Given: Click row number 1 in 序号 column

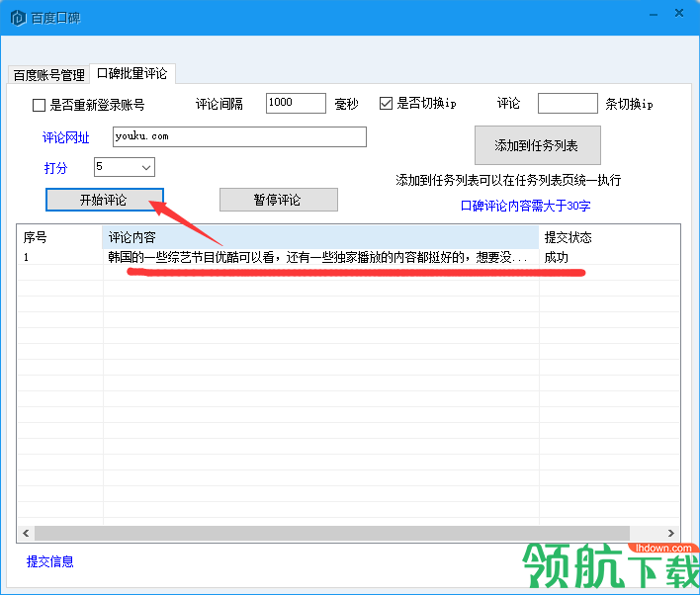Looking at the screenshot, I should pyautogui.click(x=27, y=257).
